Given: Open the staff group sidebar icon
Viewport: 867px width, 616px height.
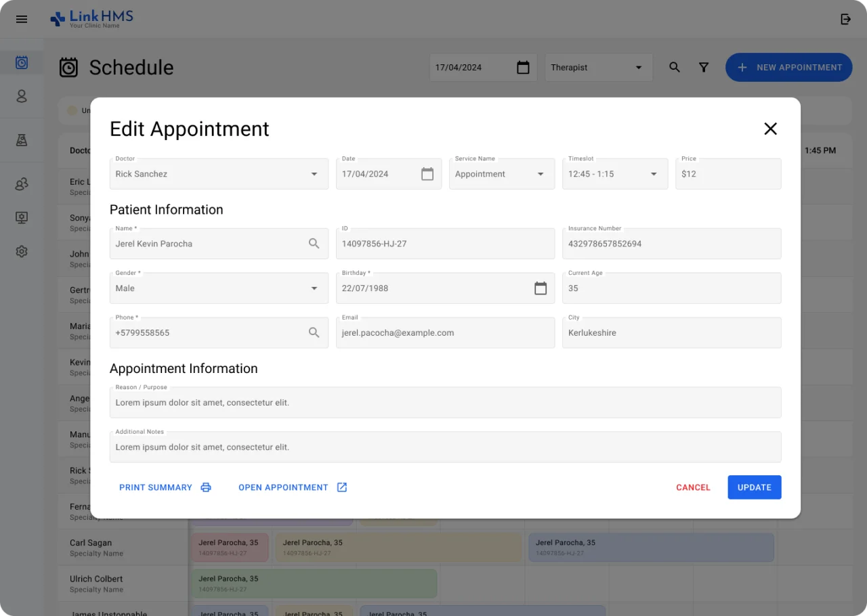Looking at the screenshot, I should point(22,184).
